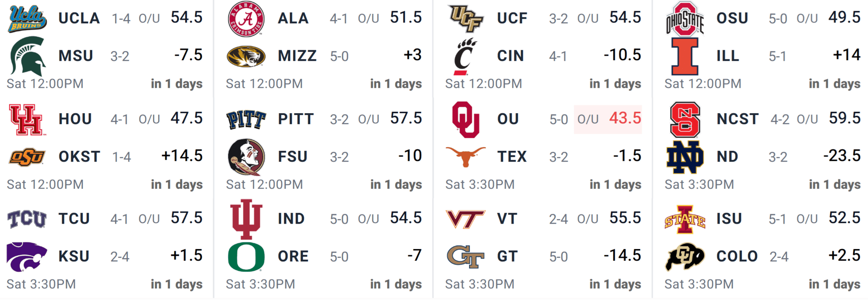Select the ILL +14 spread
This screenshot has width=868, height=302.
846,55
